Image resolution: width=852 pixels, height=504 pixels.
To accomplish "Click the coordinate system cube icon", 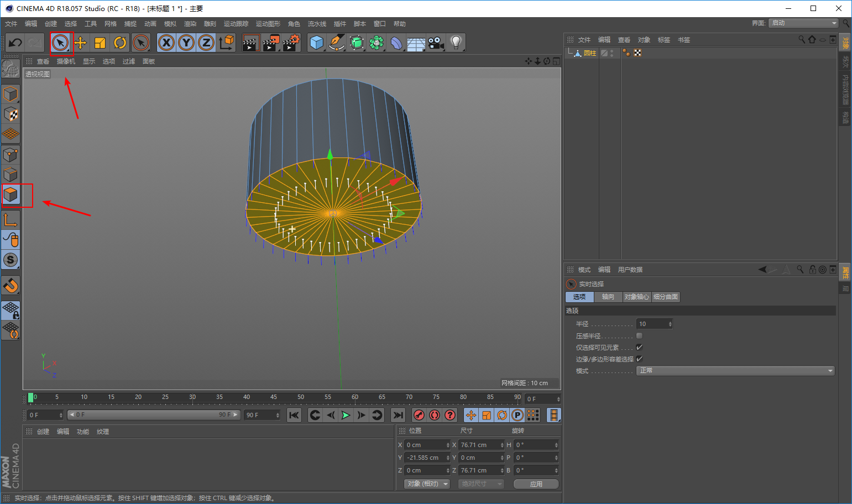I will coord(226,43).
